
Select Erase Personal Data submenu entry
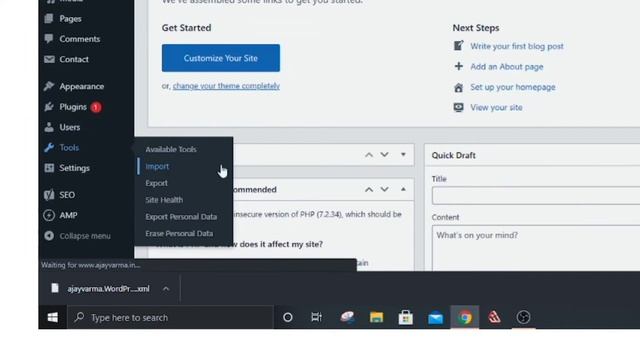(179, 233)
